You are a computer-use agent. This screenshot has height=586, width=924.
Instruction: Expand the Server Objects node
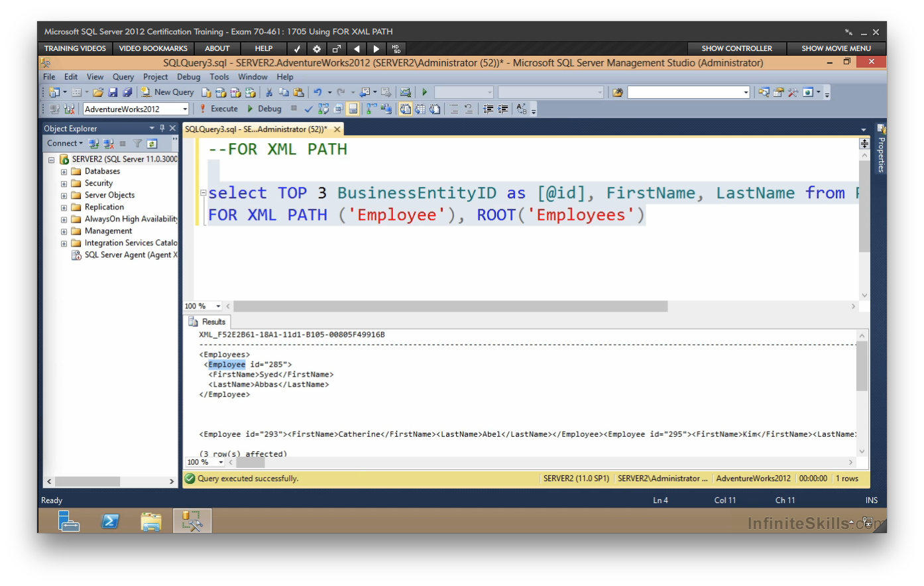coord(64,196)
